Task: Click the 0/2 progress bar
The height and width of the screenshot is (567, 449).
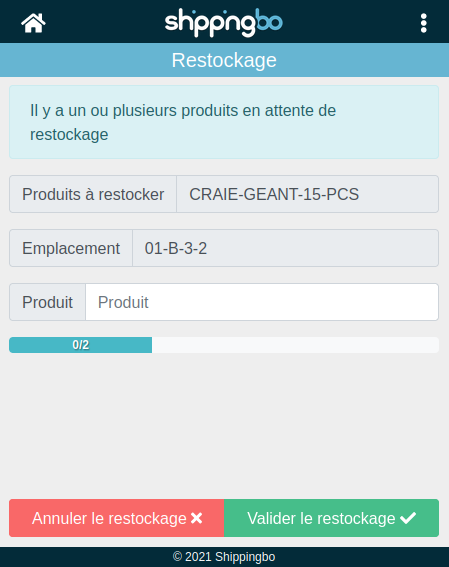Action: 224,345
